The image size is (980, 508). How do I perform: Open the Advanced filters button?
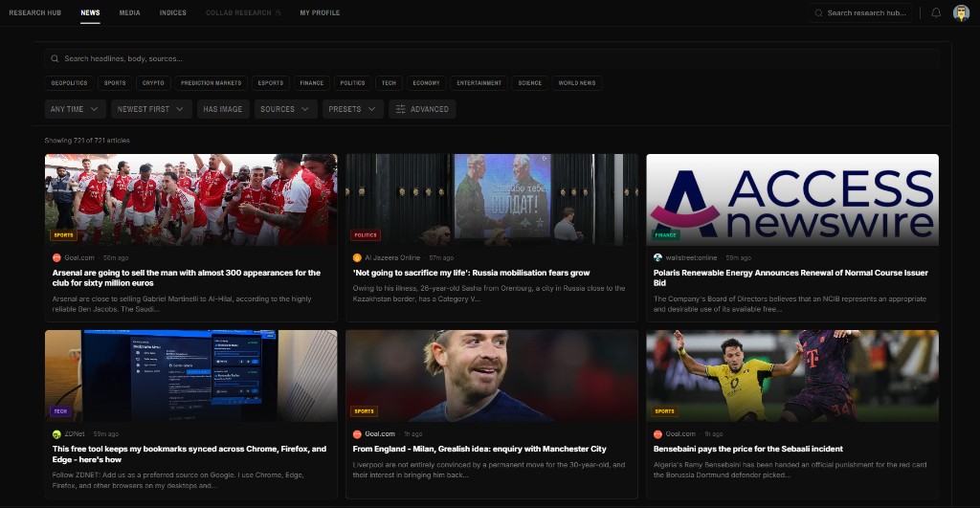[422, 109]
